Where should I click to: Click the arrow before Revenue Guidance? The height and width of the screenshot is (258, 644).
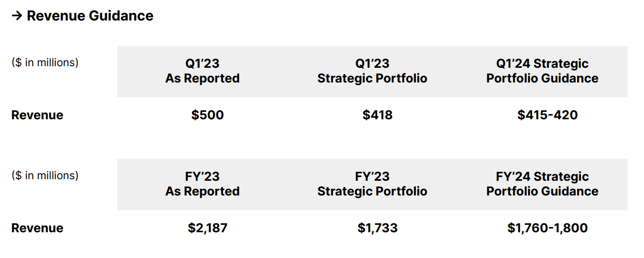(16, 16)
